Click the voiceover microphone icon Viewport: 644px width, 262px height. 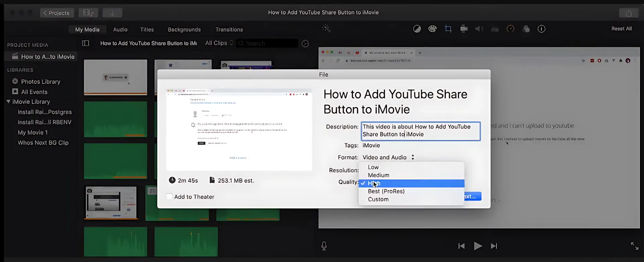coord(324,246)
